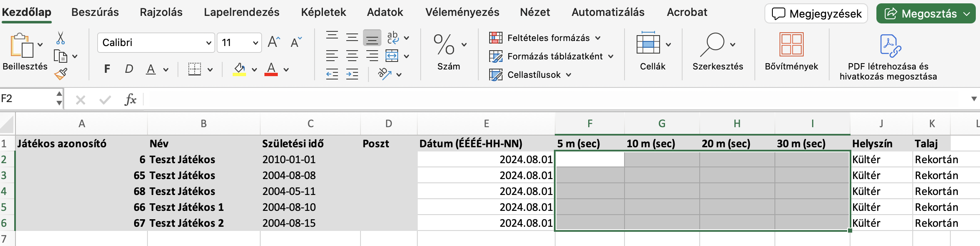Click the Megosztás share button
The height and width of the screenshot is (246, 980).
click(925, 14)
